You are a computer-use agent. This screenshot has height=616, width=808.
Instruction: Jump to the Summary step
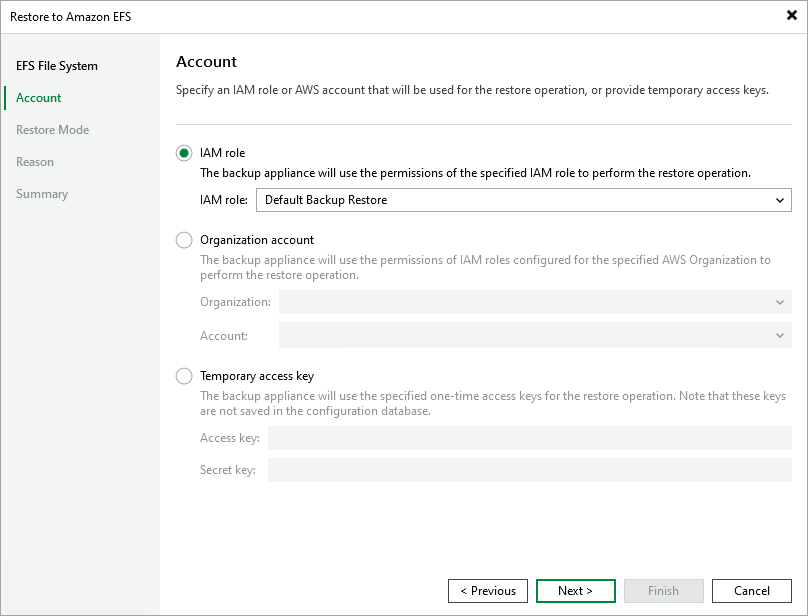tap(42, 193)
